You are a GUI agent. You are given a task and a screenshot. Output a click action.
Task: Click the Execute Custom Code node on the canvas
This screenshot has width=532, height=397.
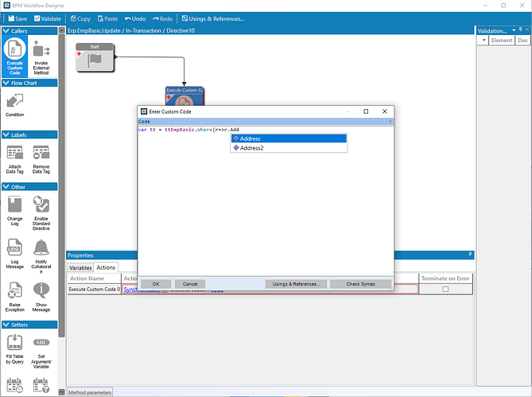[x=184, y=95]
